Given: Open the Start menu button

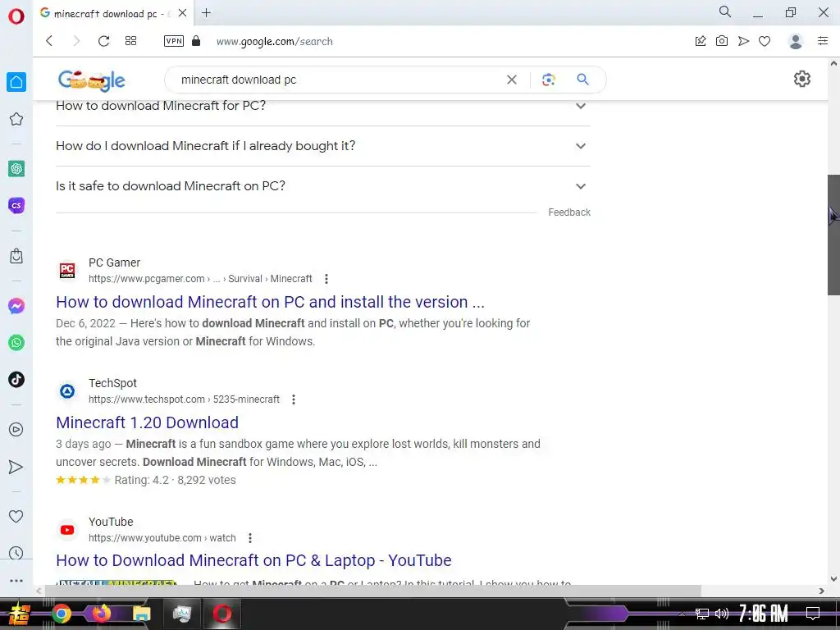Looking at the screenshot, I should (18, 614).
